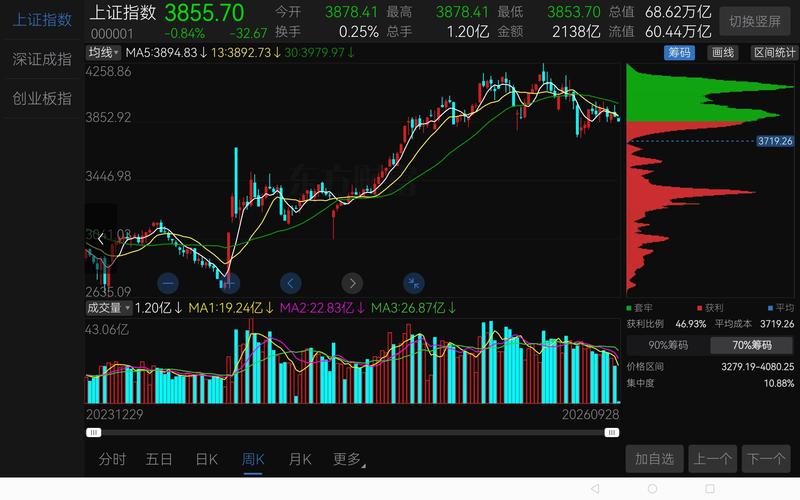
Task: Grab the right handle of the date range slider
Action: [x=612, y=433]
